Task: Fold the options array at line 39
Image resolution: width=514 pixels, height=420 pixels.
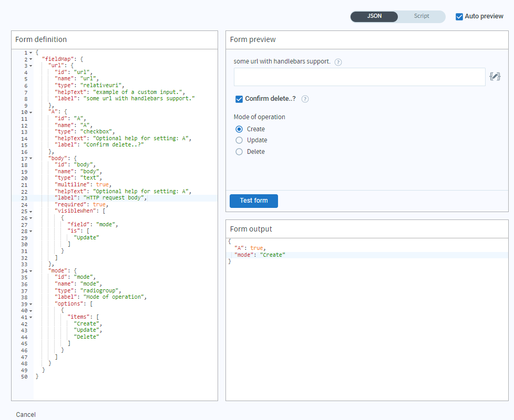Action: coord(31,304)
